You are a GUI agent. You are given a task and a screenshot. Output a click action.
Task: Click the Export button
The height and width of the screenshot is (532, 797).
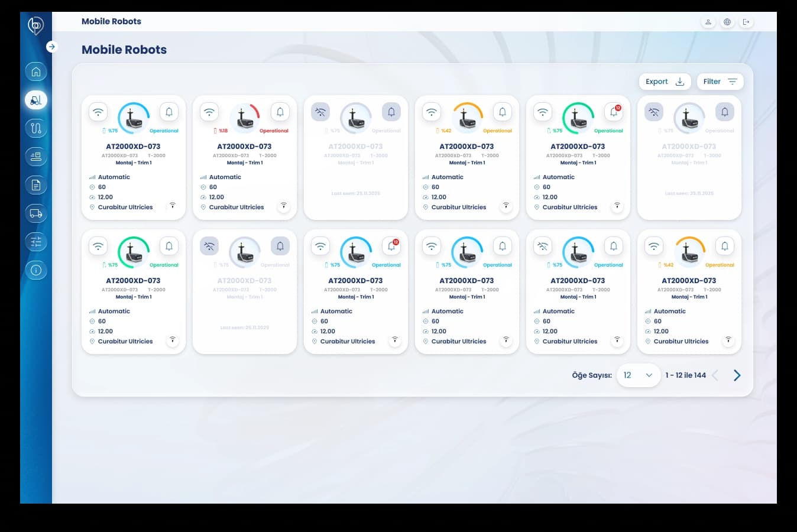tap(665, 82)
